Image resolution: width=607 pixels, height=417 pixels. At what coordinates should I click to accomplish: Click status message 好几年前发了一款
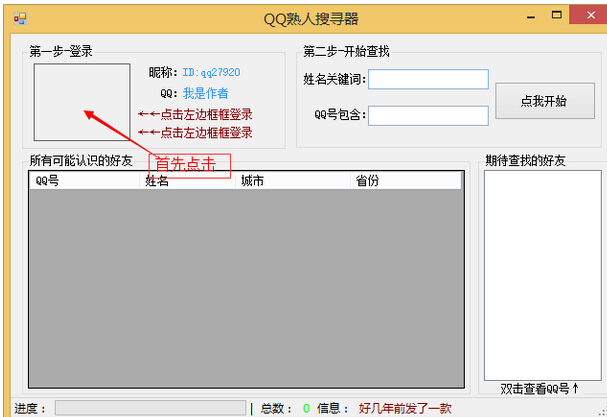click(405, 408)
